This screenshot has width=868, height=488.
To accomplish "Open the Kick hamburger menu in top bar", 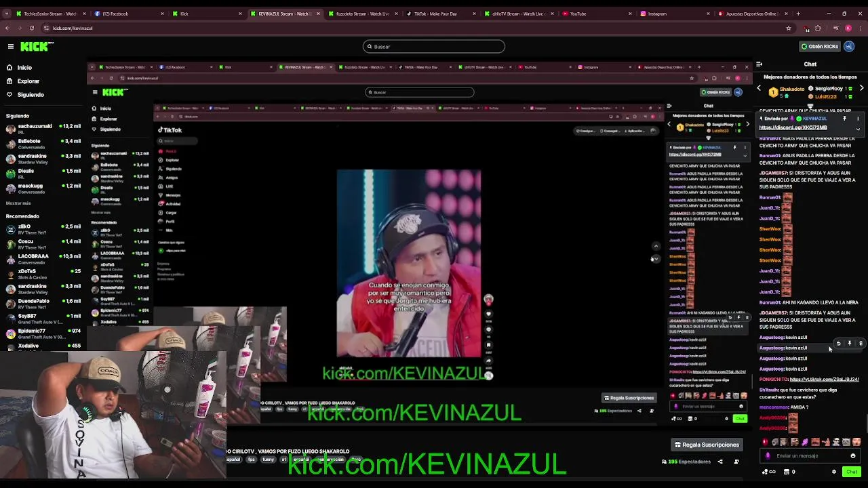I will coord(11,46).
